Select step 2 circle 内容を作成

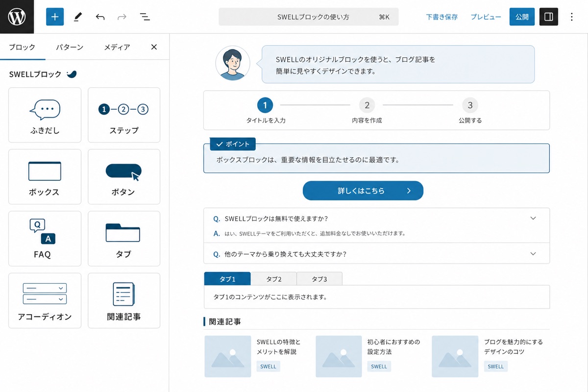(x=367, y=105)
